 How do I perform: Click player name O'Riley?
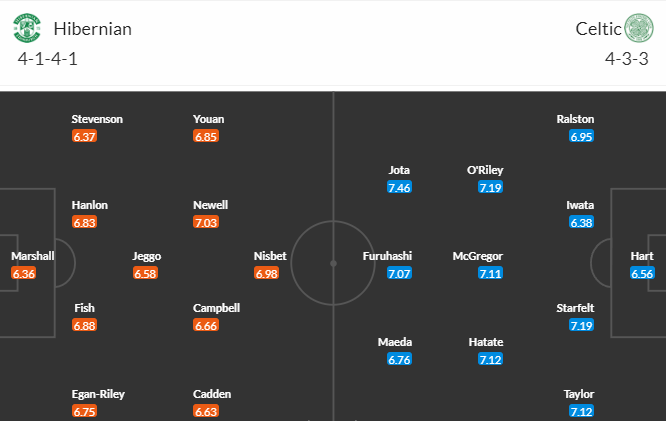click(485, 170)
